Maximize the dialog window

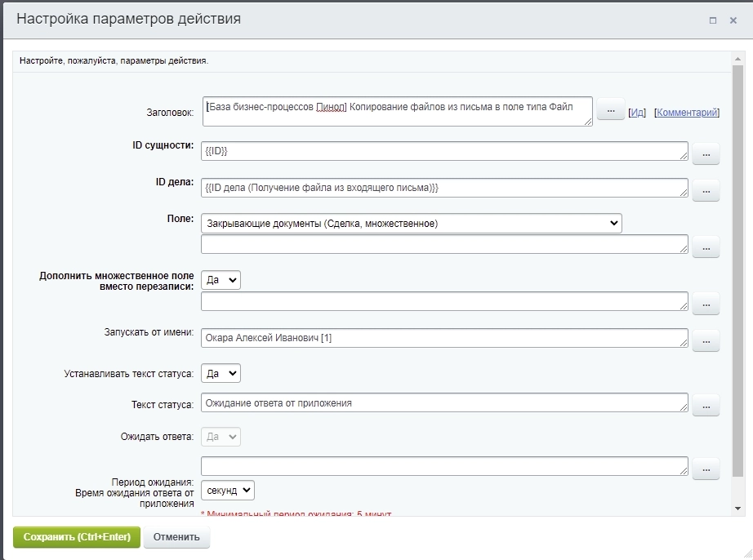pos(713,20)
